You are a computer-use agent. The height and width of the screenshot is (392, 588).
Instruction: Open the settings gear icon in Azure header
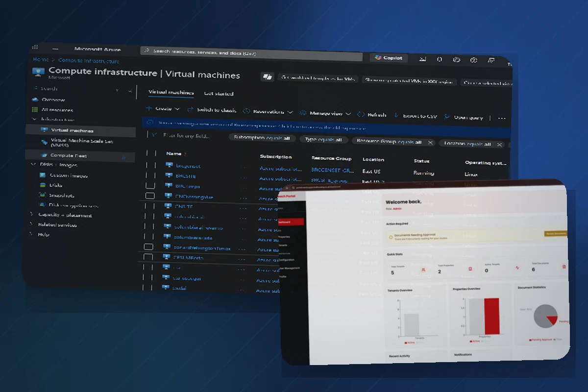[x=456, y=60]
